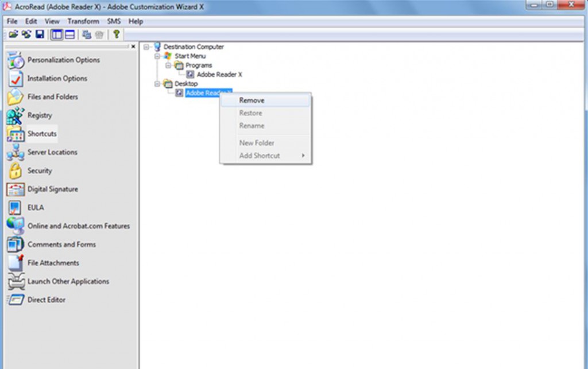The height and width of the screenshot is (369, 588).
Task: Click the Shortcuts sidebar icon
Action: [x=16, y=134]
